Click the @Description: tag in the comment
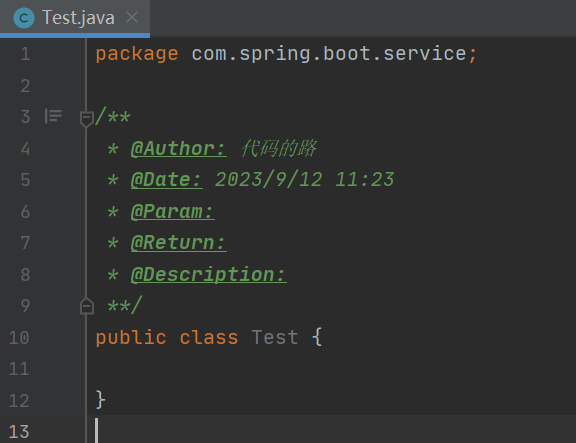Screen dimensions: 576x443 pos(209,275)
